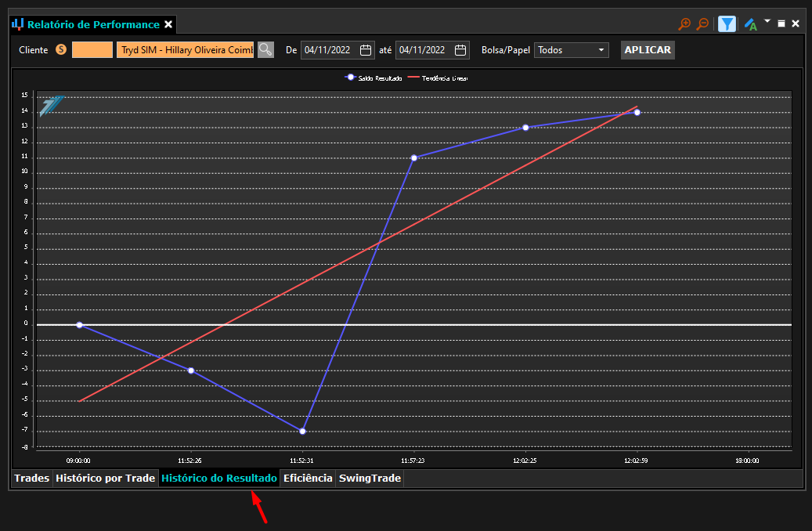Switch to the Trades tab
This screenshot has width=812, height=531.
(31, 479)
